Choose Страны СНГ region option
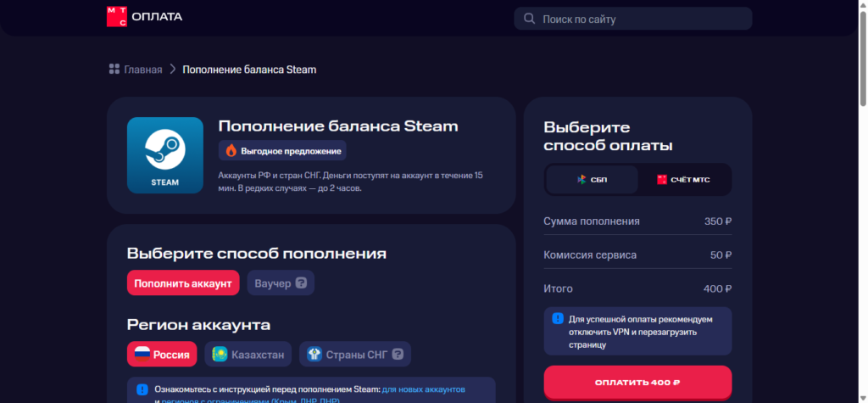 coord(355,354)
